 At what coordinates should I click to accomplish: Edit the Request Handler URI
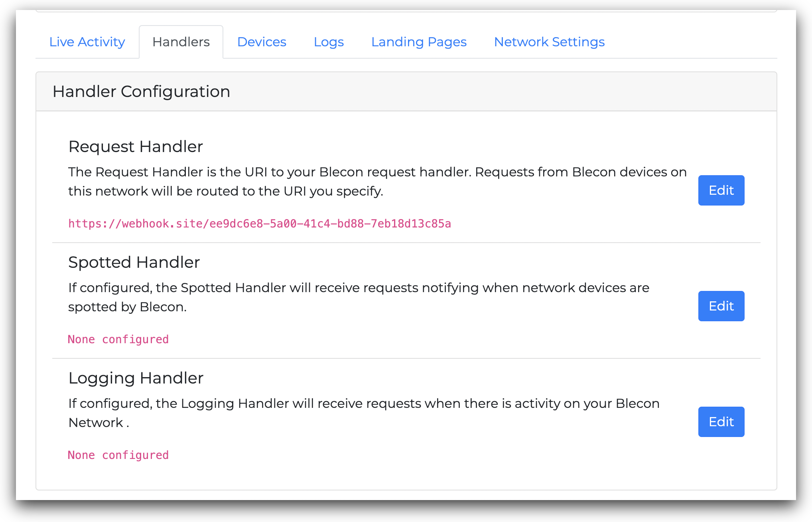click(x=721, y=190)
